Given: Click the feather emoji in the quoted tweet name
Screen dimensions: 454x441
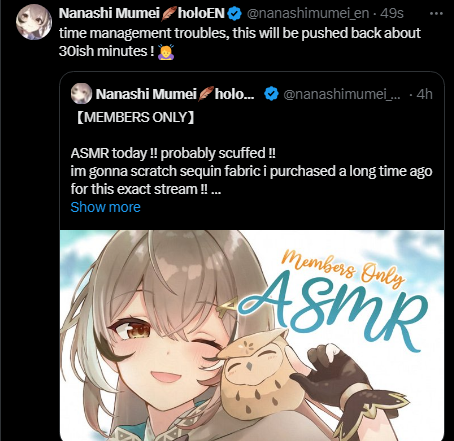Looking at the screenshot, I should 206,94.
